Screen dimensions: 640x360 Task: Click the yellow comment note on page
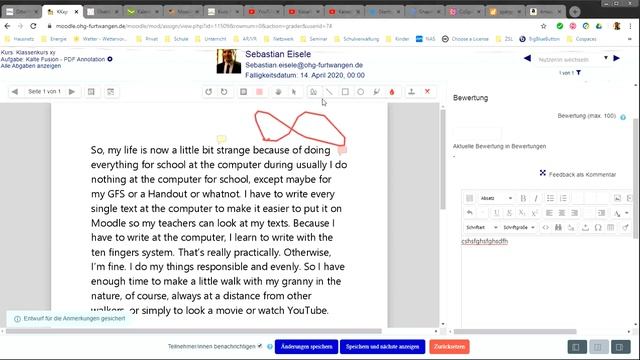point(221,139)
